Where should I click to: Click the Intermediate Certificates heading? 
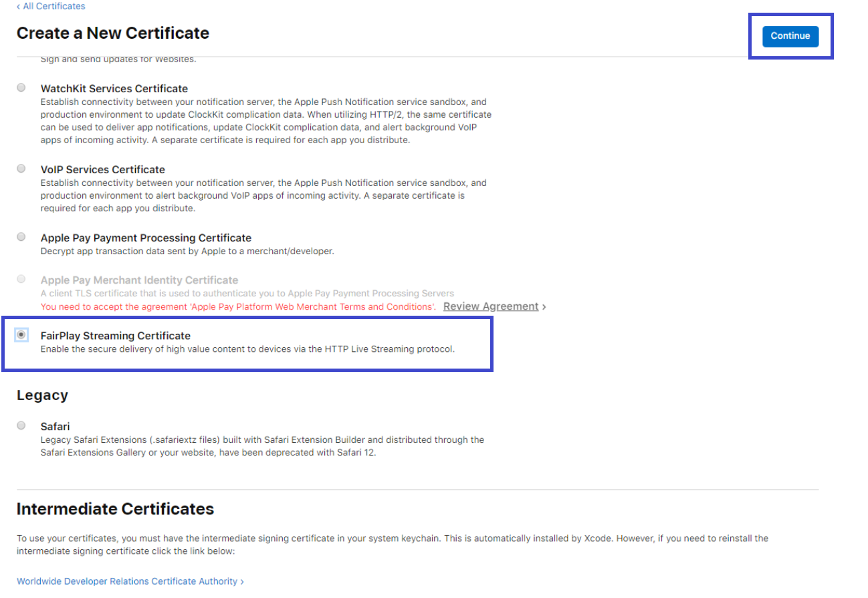[116, 509]
